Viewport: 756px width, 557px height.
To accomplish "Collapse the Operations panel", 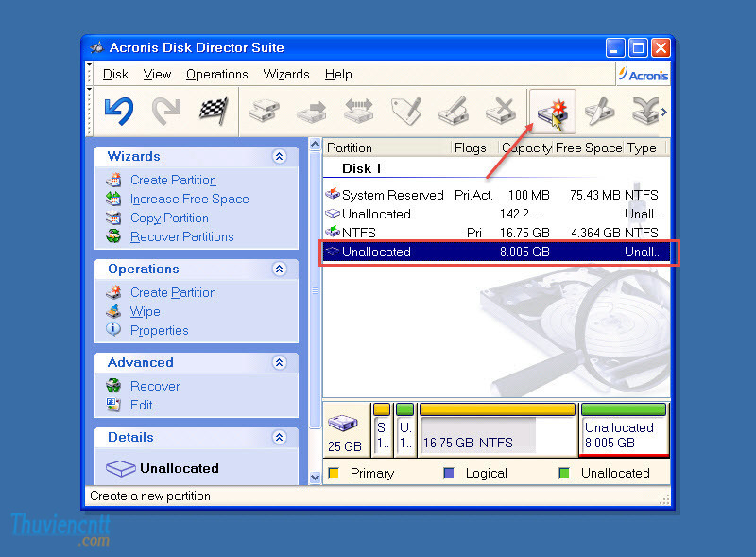I will click(x=280, y=269).
